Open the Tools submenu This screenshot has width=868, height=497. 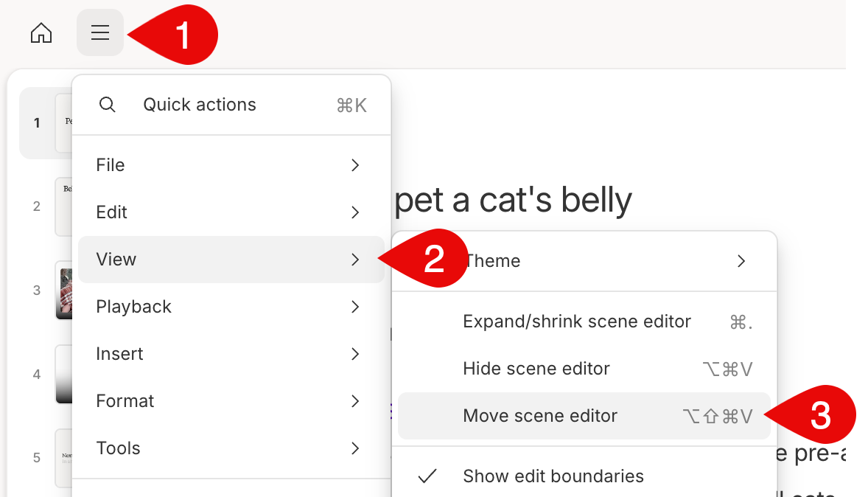pos(231,448)
